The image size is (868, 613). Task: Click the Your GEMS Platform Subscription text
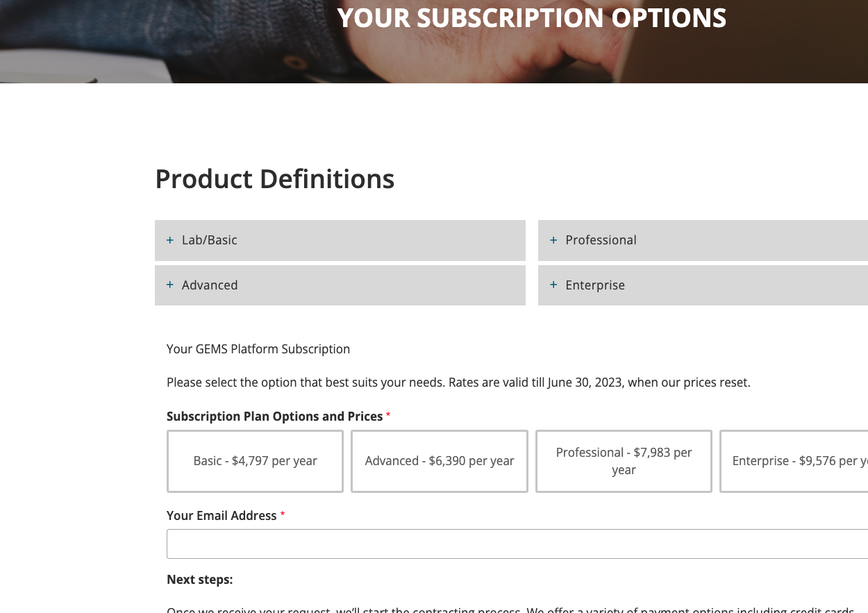tap(258, 349)
